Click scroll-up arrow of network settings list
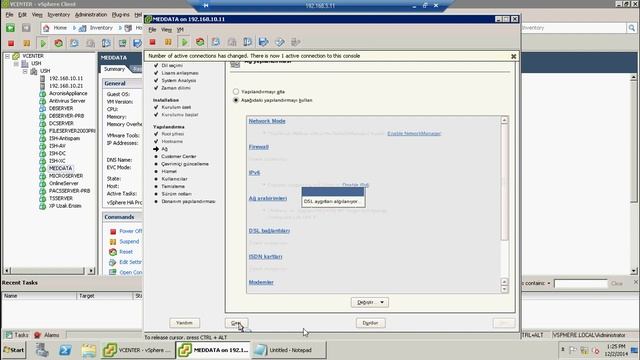The image size is (640, 360). coord(504,120)
